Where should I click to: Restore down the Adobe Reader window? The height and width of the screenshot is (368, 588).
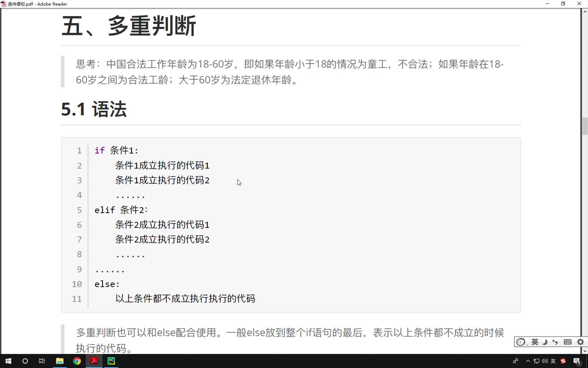point(563,4)
